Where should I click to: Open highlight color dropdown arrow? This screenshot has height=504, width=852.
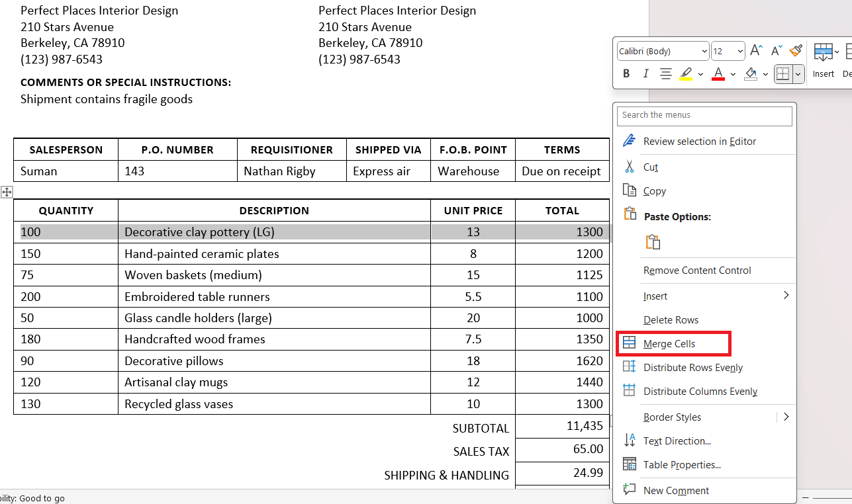[x=700, y=74]
